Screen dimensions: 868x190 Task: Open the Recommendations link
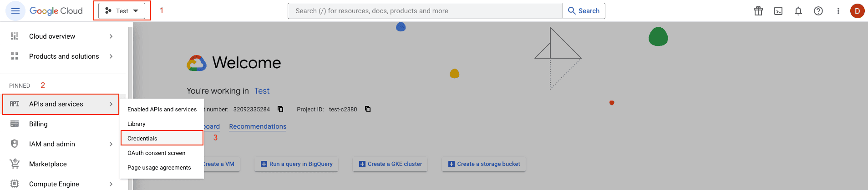[258, 126]
